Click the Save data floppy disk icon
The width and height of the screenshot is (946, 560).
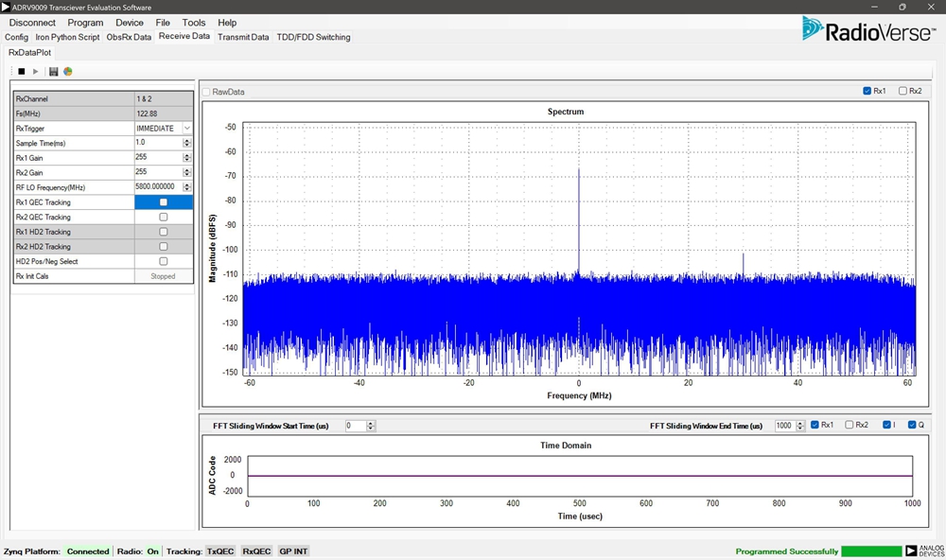coord(54,72)
